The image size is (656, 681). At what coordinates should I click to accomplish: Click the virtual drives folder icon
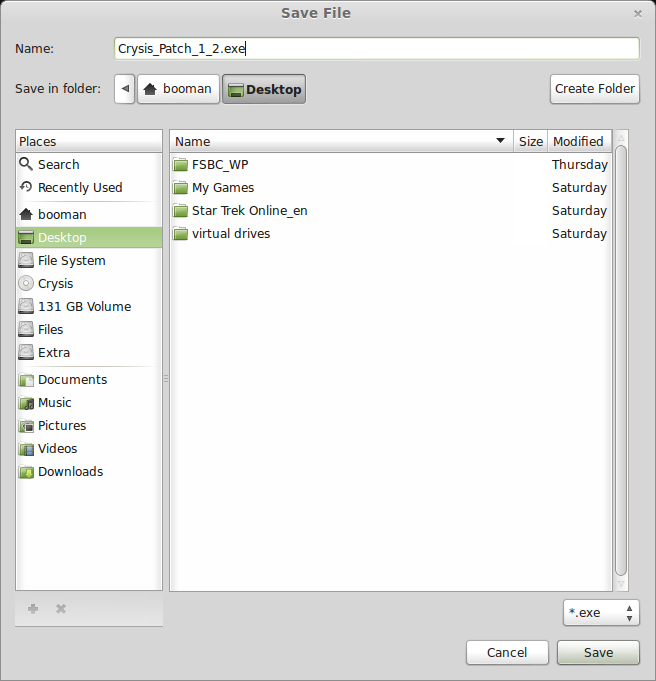(x=180, y=234)
